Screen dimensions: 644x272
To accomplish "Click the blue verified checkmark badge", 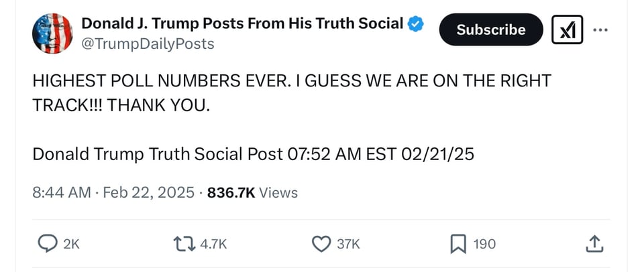I will click(417, 23).
